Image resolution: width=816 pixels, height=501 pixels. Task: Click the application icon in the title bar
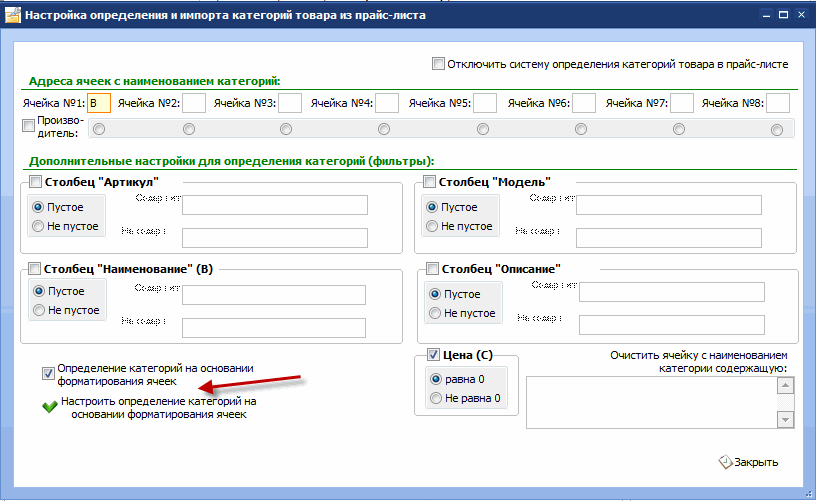[12, 15]
